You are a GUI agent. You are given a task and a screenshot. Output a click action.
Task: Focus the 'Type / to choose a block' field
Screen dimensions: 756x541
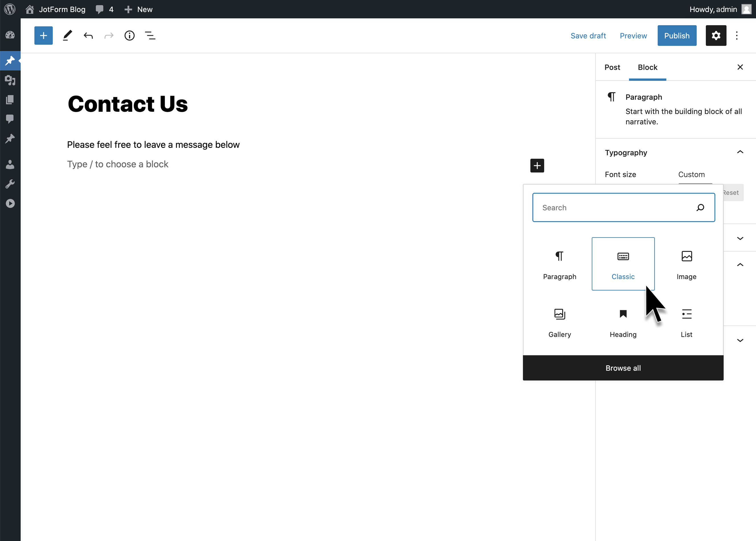click(x=118, y=164)
